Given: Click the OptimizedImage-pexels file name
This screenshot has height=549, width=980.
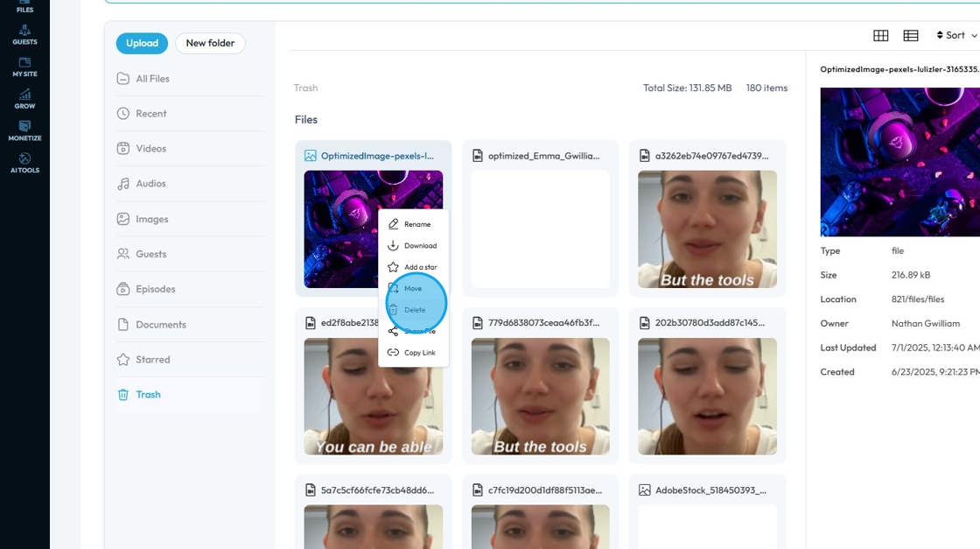Looking at the screenshot, I should [377, 156].
